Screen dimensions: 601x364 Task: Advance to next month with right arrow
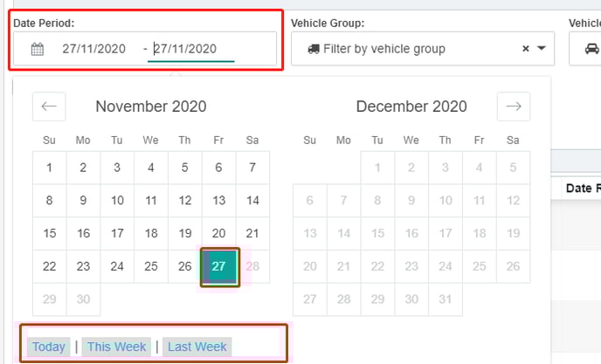point(514,106)
